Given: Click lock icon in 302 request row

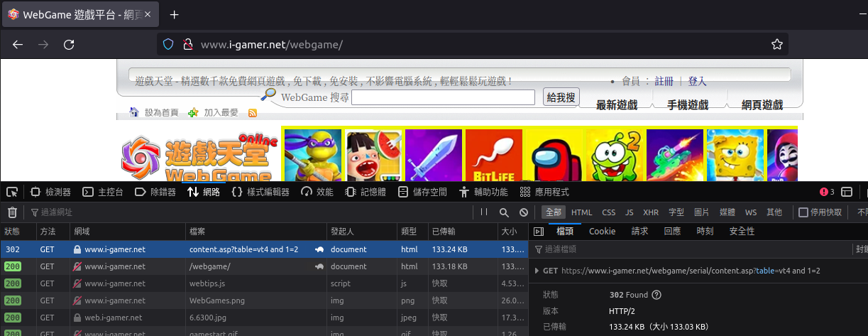Looking at the screenshot, I should tap(77, 249).
